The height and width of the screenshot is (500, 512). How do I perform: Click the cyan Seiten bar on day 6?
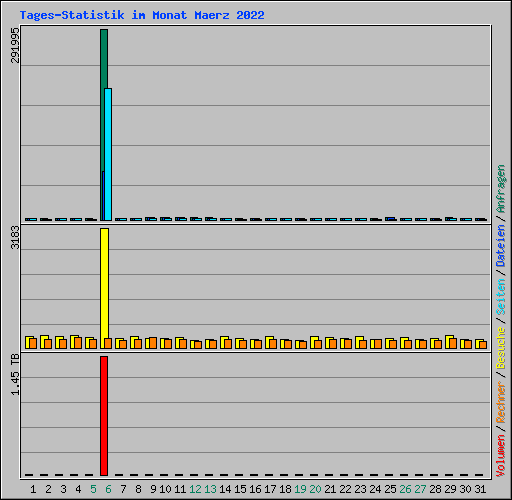[x=108, y=154]
